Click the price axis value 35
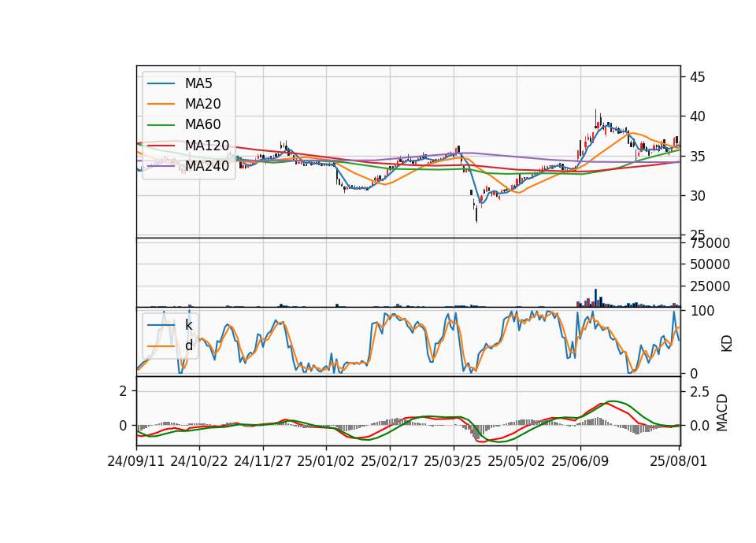The image size is (756, 543). point(697,157)
